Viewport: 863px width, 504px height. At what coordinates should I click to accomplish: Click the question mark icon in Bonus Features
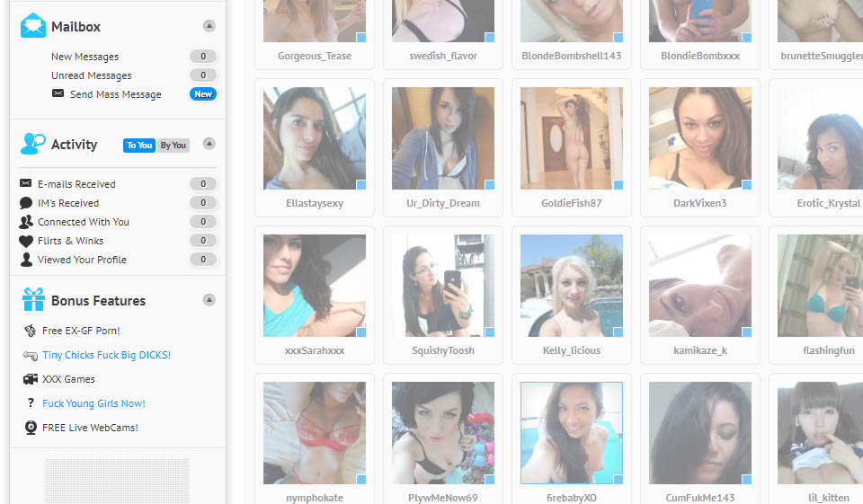31,402
